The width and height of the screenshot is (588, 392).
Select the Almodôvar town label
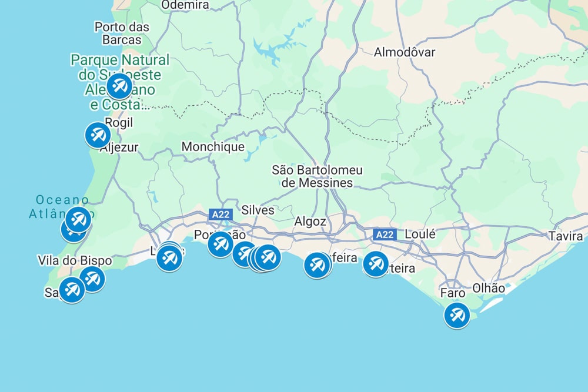(x=405, y=52)
